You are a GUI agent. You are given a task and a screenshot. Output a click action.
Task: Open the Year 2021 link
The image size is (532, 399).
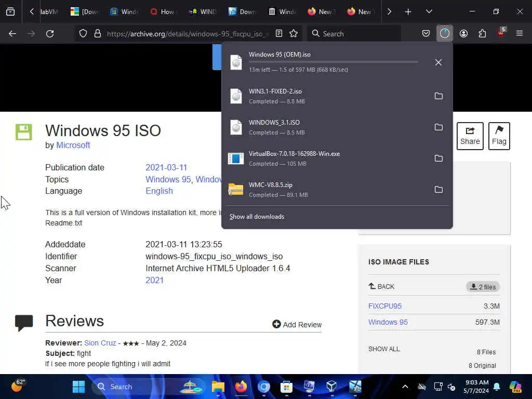tap(154, 280)
